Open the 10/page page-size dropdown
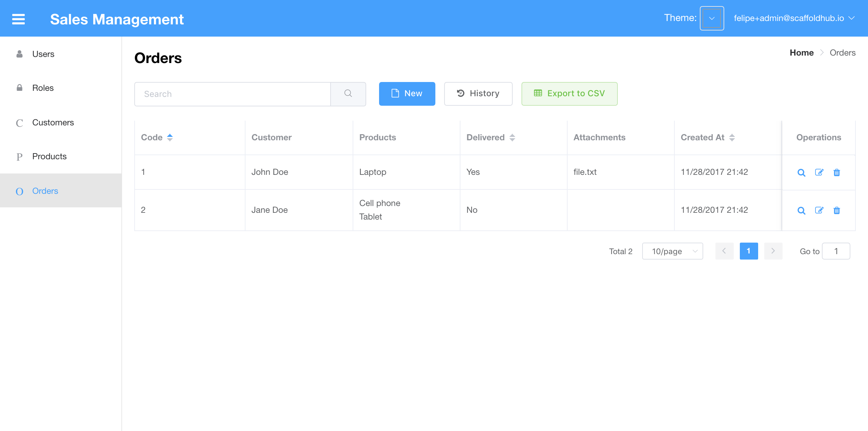 click(672, 251)
